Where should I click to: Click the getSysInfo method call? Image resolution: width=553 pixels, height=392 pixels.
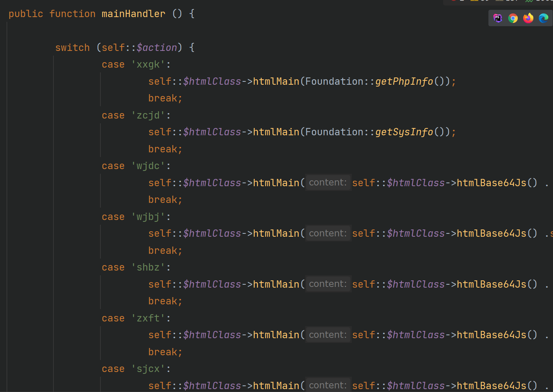404,132
